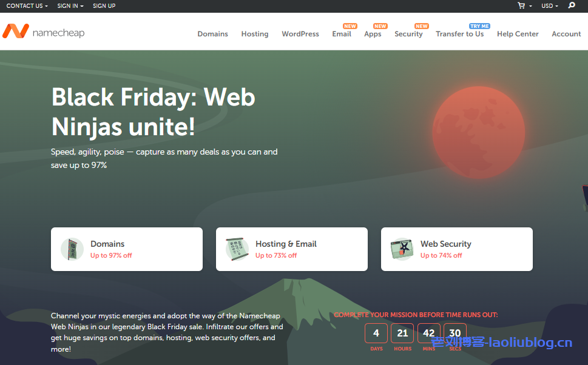
Task: Expand the Contact Us dropdown
Action: (x=27, y=6)
